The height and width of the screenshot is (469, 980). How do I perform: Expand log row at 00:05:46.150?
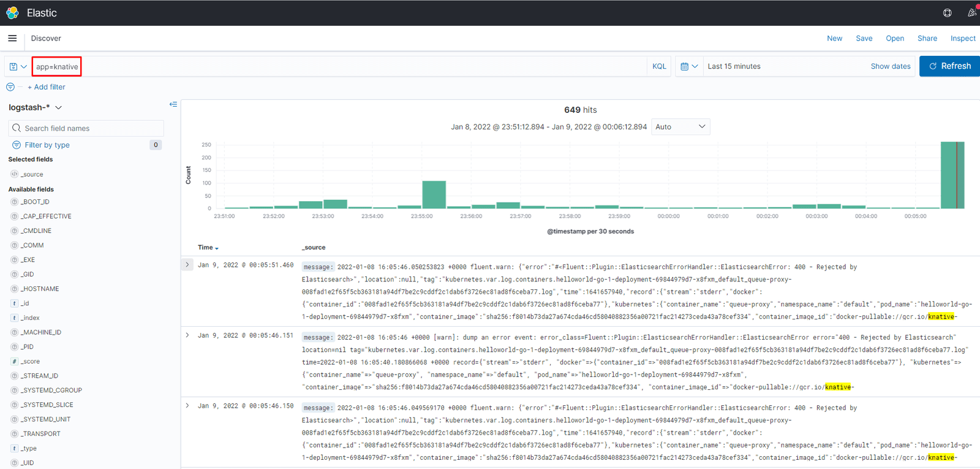pyautogui.click(x=187, y=406)
